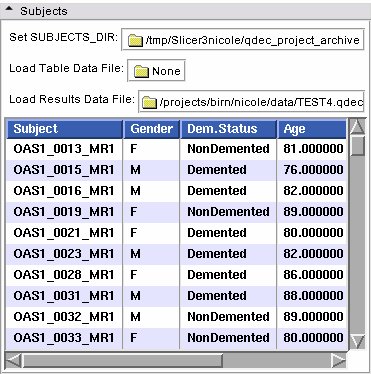This screenshot has width=371, height=374.
Task: Select subject OAS1_0031_MR1 cell
Action: 64,296
